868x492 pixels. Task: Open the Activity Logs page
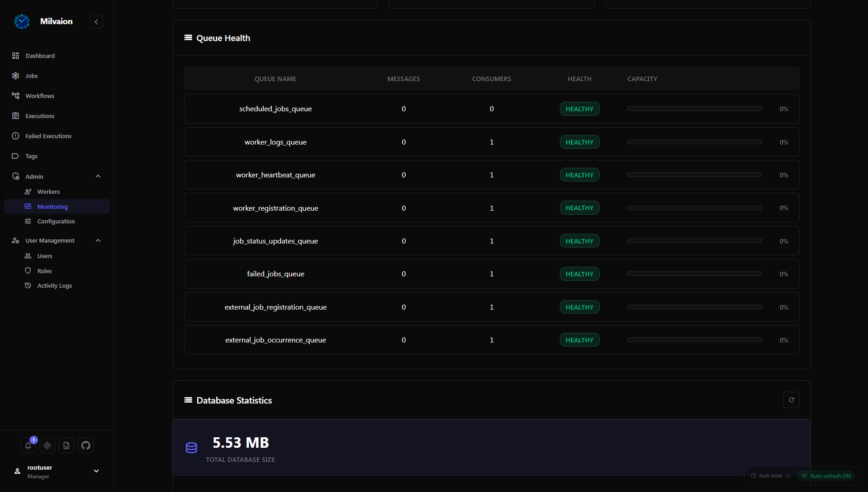(x=54, y=285)
